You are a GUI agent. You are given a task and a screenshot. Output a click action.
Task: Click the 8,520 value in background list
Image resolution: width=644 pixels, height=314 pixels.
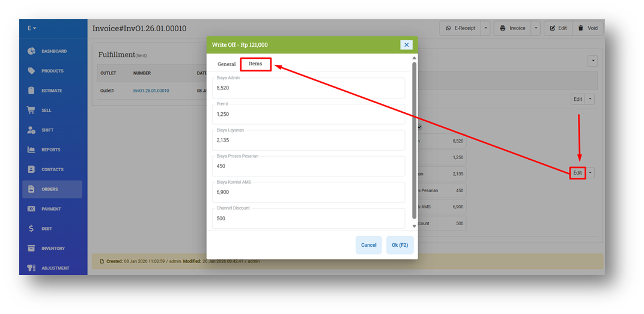pos(458,140)
